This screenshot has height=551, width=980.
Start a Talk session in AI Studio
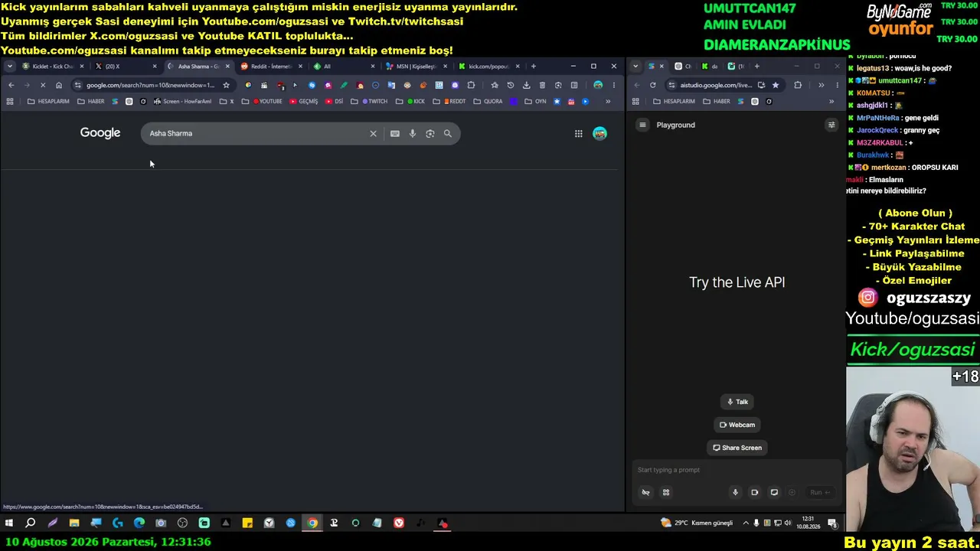(737, 402)
